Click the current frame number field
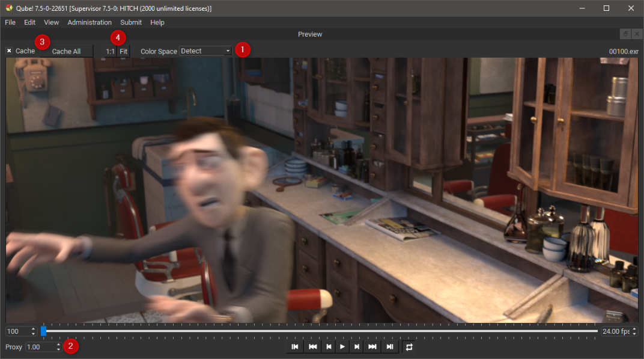 click(16, 331)
